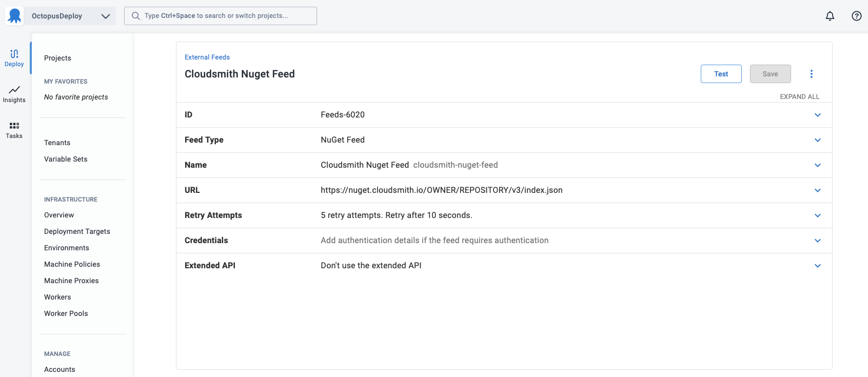Viewport: 868px width, 377px height.
Task: Click EXPAND ALL sections
Action: tap(799, 96)
